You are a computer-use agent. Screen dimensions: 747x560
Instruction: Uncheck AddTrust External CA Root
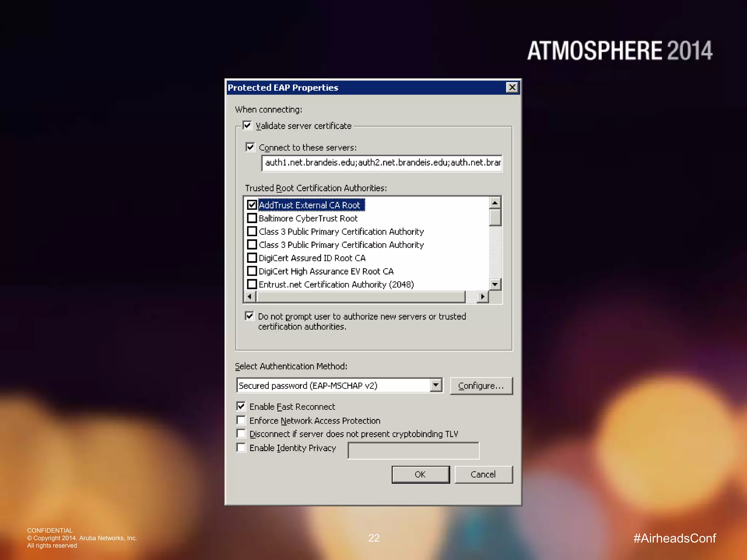tap(252, 205)
